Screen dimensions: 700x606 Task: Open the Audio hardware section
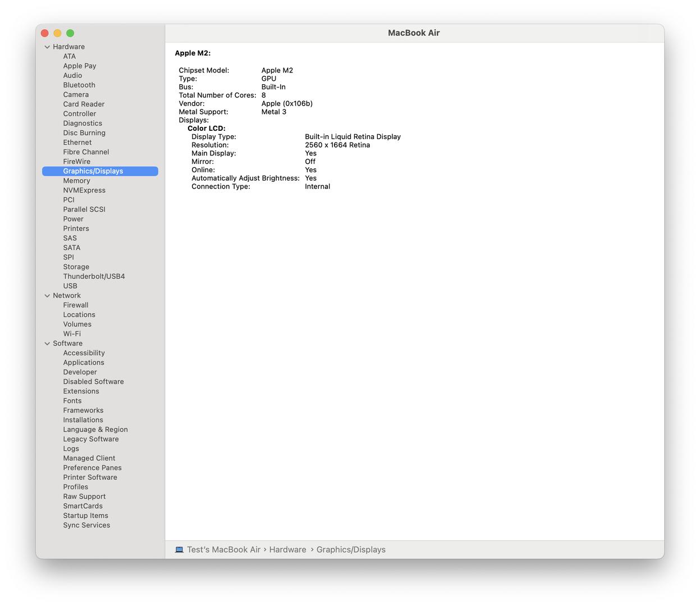click(x=72, y=75)
